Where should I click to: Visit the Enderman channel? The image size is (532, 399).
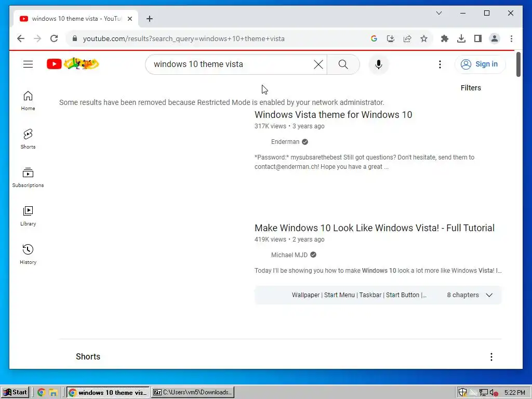point(285,142)
